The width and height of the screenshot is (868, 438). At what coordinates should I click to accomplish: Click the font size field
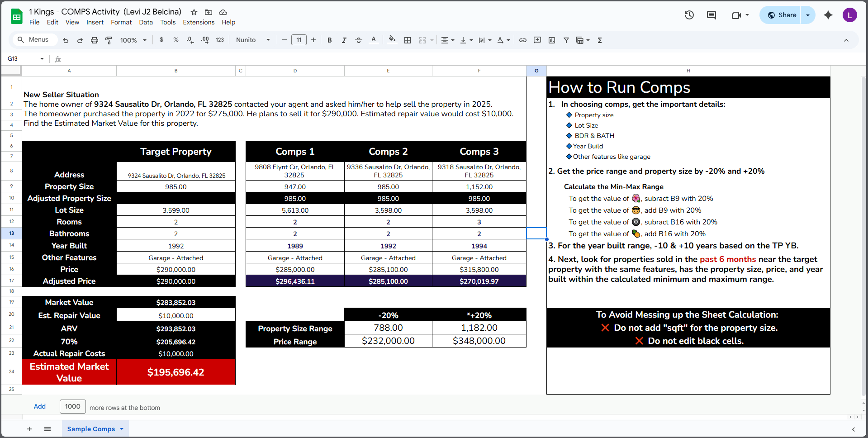point(299,40)
